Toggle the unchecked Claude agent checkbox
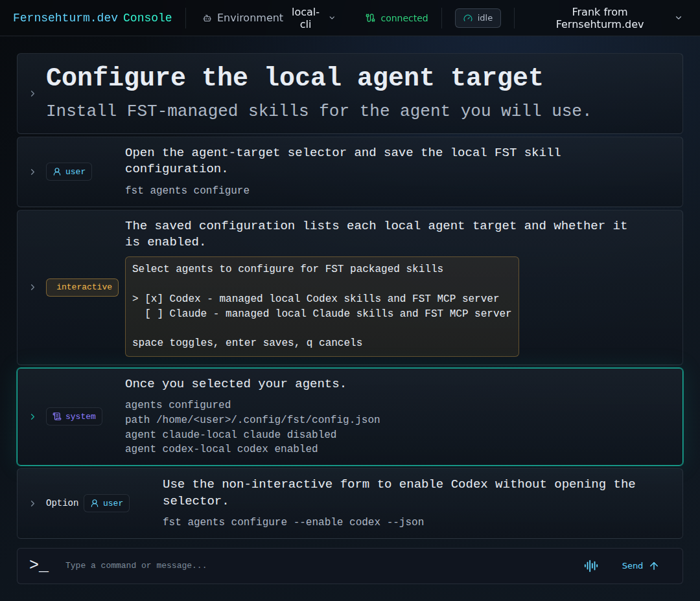The height and width of the screenshot is (601, 700). tap(154, 313)
